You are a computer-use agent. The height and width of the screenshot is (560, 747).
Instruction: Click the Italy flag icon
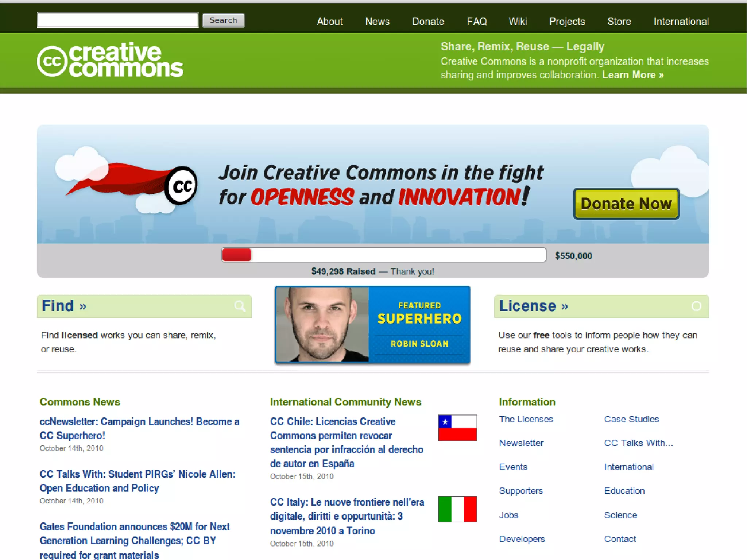point(457,509)
